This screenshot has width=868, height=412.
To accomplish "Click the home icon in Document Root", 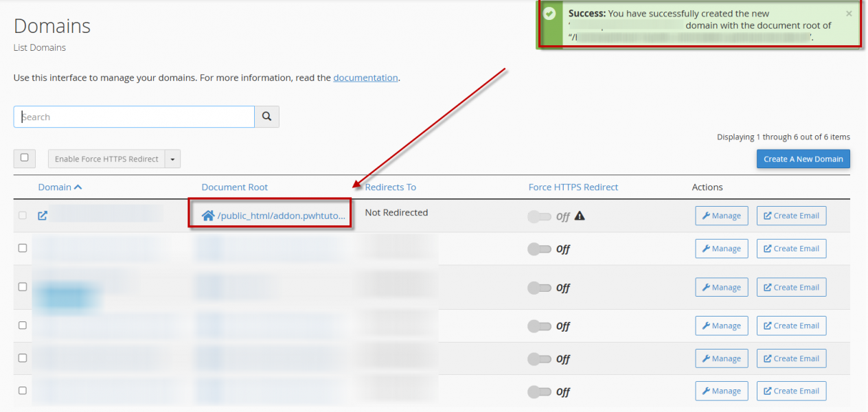I will coord(208,216).
